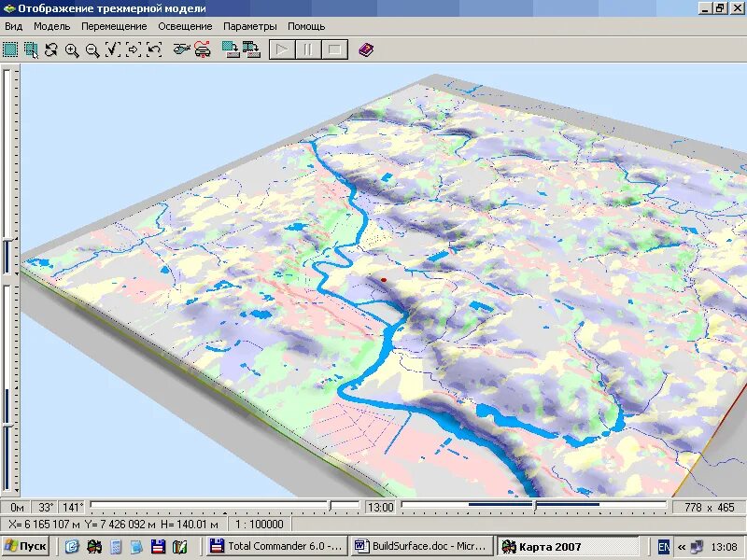Viewport: 747px width, 560px height.
Task: Open the Параметры menu
Action: [250, 26]
